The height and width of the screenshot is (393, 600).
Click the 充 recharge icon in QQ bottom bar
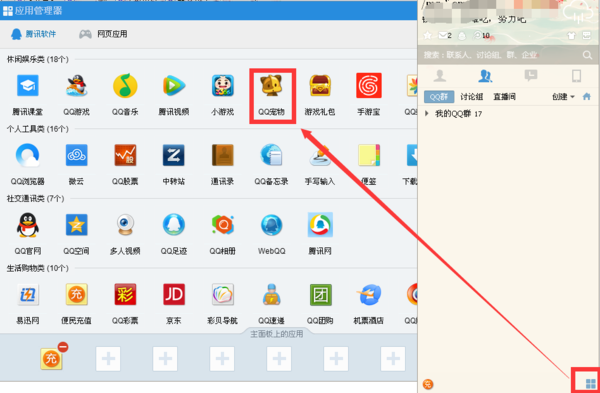click(x=428, y=384)
